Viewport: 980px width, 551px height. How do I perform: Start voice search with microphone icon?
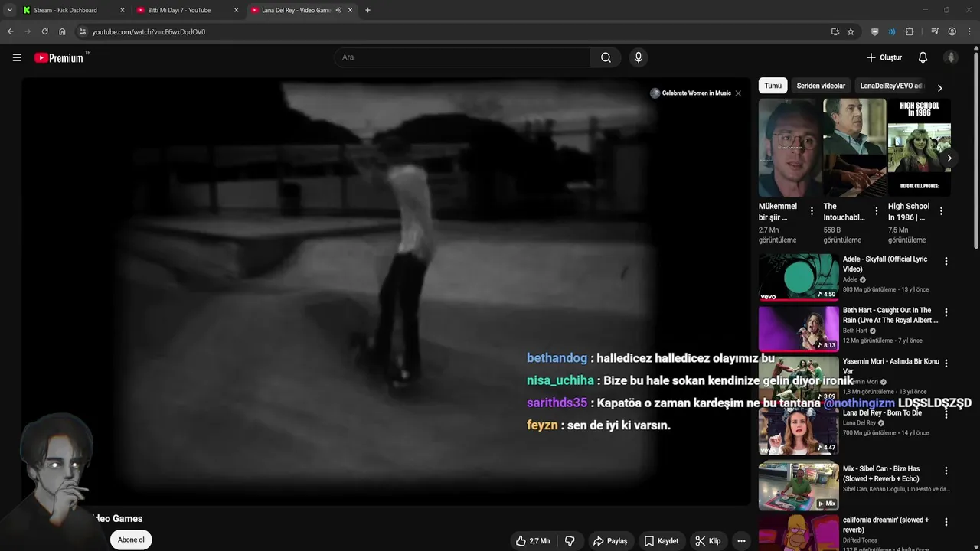pyautogui.click(x=638, y=57)
